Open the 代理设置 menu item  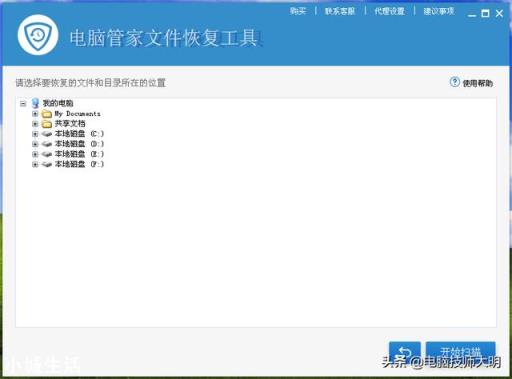pos(389,11)
